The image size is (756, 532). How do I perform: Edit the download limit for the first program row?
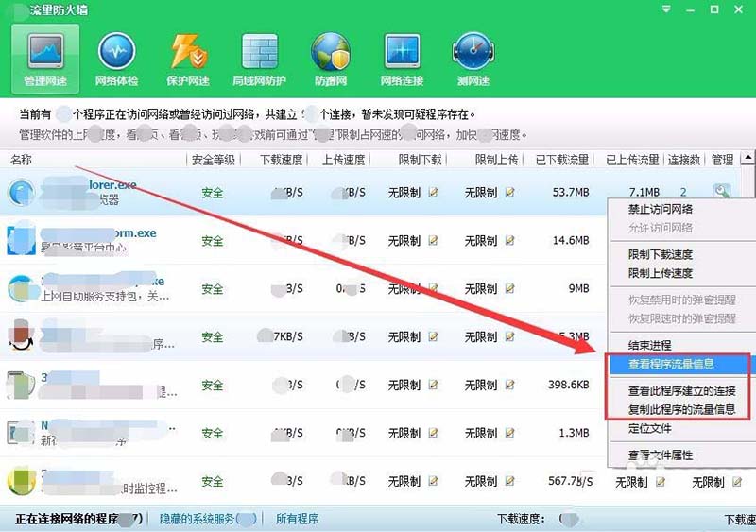[434, 193]
